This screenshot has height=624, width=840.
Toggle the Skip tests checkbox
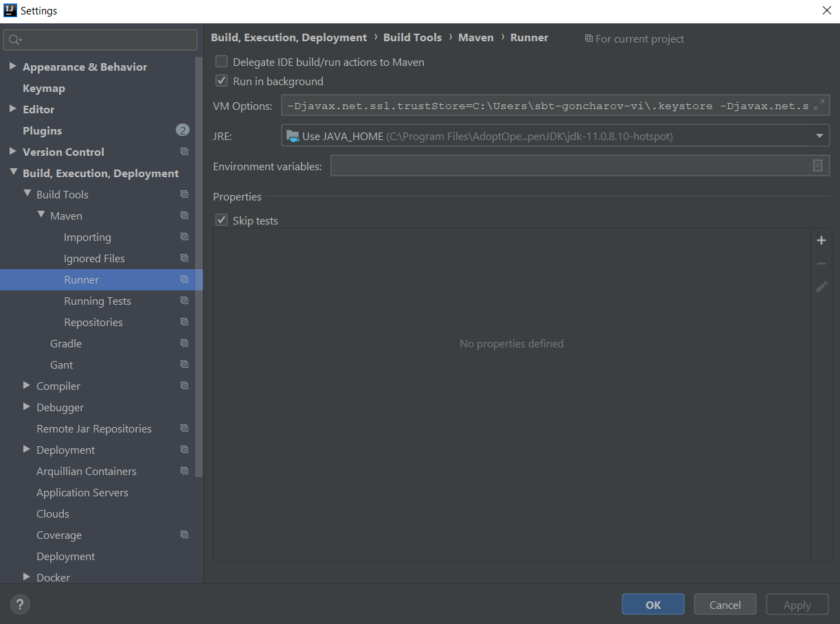tap(221, 220)
